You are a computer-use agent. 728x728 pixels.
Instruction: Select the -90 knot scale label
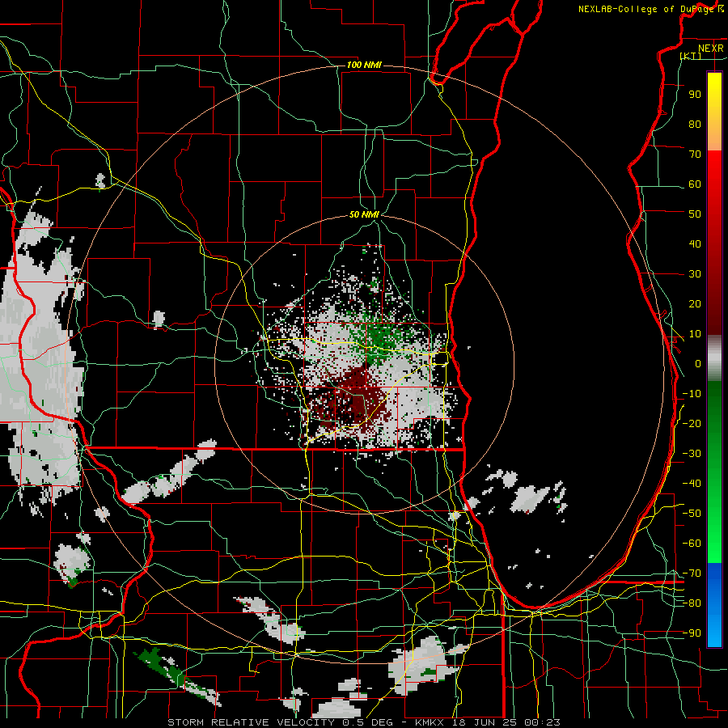coord(692,633)
